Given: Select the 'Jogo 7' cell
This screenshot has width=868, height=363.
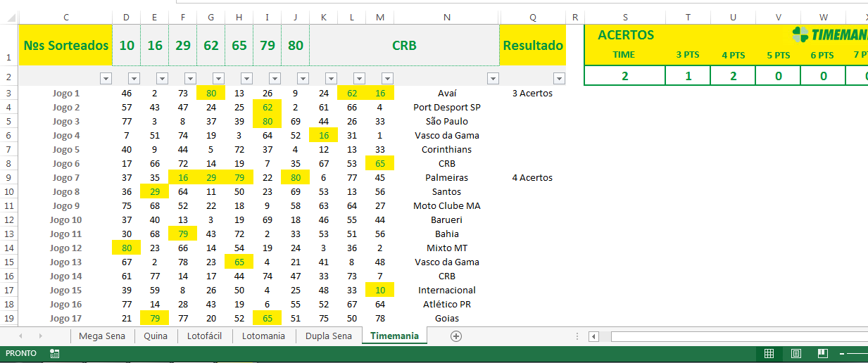Looking at the screenshot, I should tap(66, 177).
